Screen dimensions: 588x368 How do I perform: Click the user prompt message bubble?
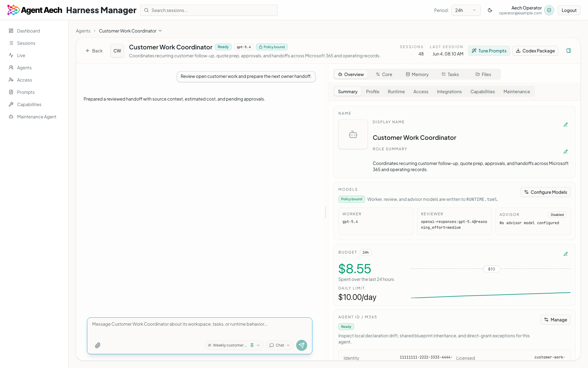pos(246,76)
